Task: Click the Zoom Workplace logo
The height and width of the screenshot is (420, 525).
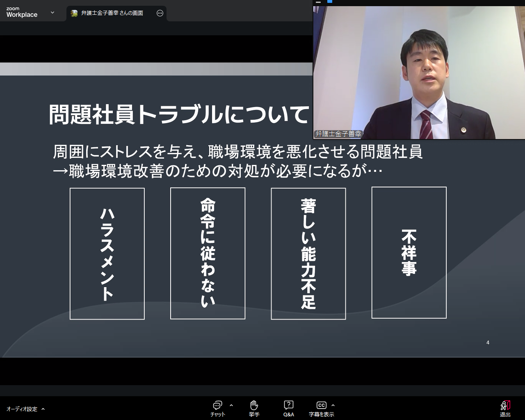Action: tap(22, 12)
